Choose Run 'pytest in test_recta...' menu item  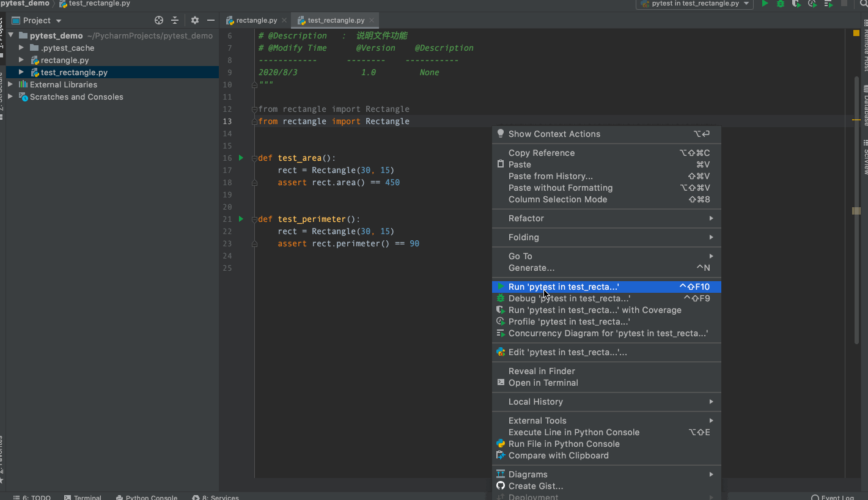tap(606, 287)
